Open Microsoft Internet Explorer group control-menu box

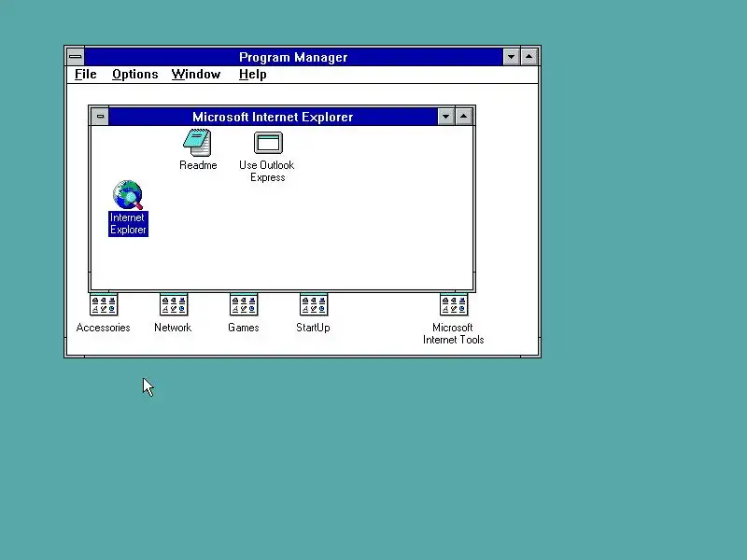(x=100, y=117)
